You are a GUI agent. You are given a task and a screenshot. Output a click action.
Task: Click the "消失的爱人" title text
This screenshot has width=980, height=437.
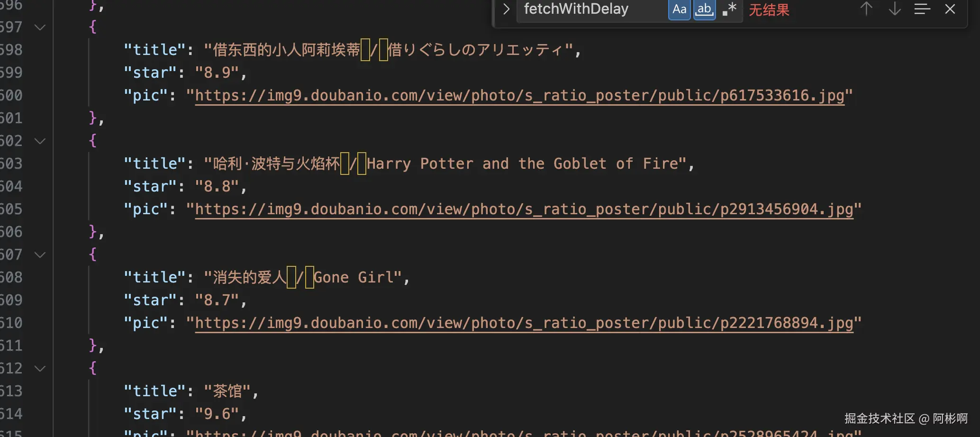249,277
